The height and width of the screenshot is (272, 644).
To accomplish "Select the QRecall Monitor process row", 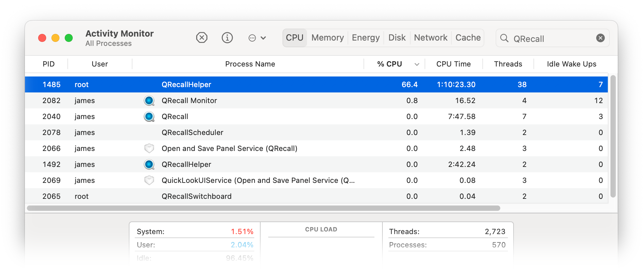I will (316, 100).
